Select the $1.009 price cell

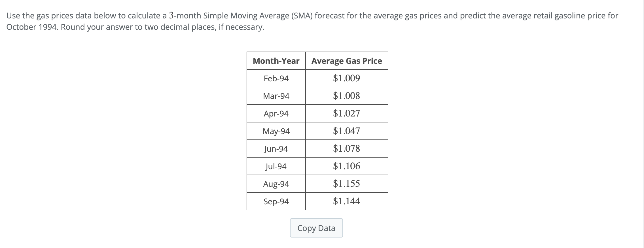pyautogui.click(x=346, y=78)
